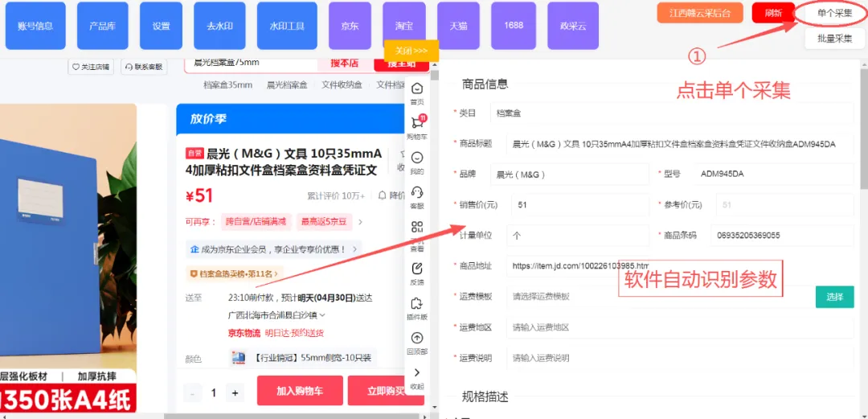Click the 关注店铺 heart button

(x=92, y=67)
